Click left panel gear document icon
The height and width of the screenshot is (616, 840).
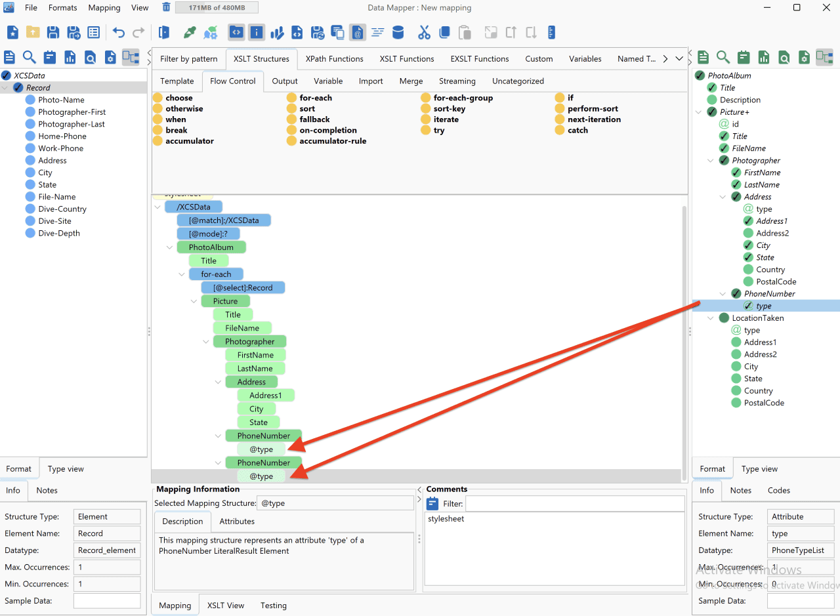[110, 57]
